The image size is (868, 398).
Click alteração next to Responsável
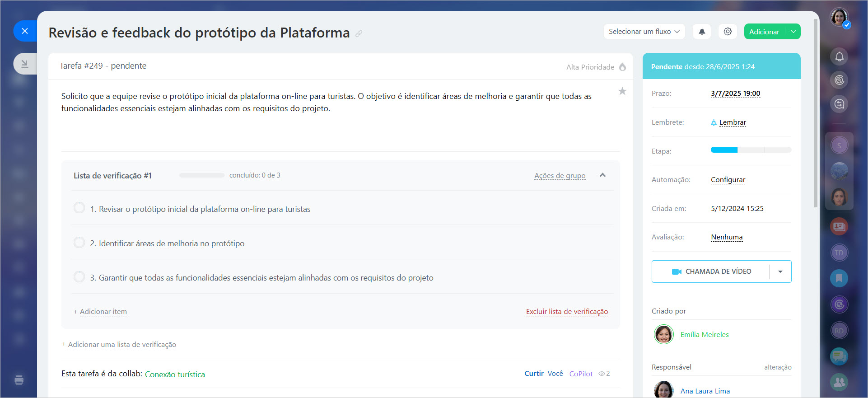[778, 367]
